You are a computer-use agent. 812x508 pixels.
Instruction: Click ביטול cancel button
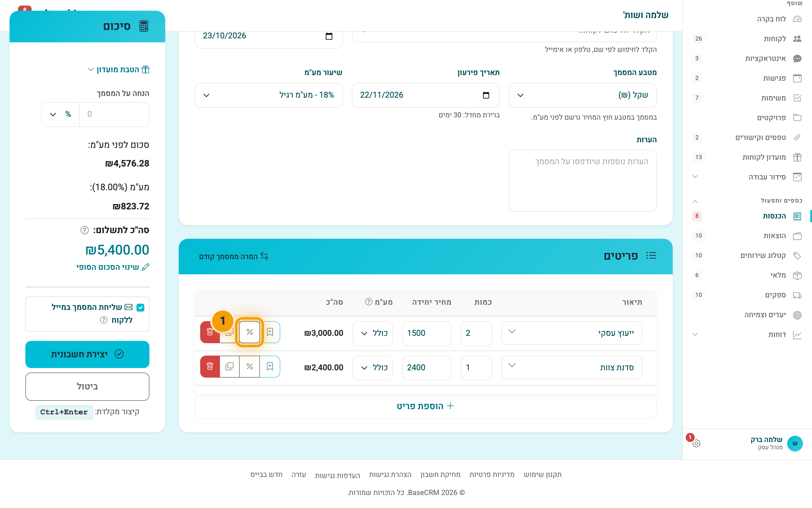click(x=87, y=386)
